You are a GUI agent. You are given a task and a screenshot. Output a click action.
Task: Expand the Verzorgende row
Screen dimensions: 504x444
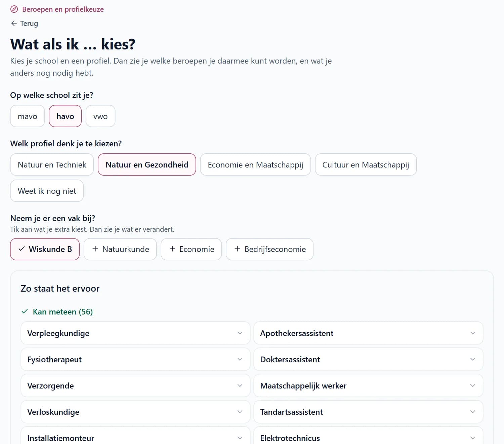(x=135, y=385)
